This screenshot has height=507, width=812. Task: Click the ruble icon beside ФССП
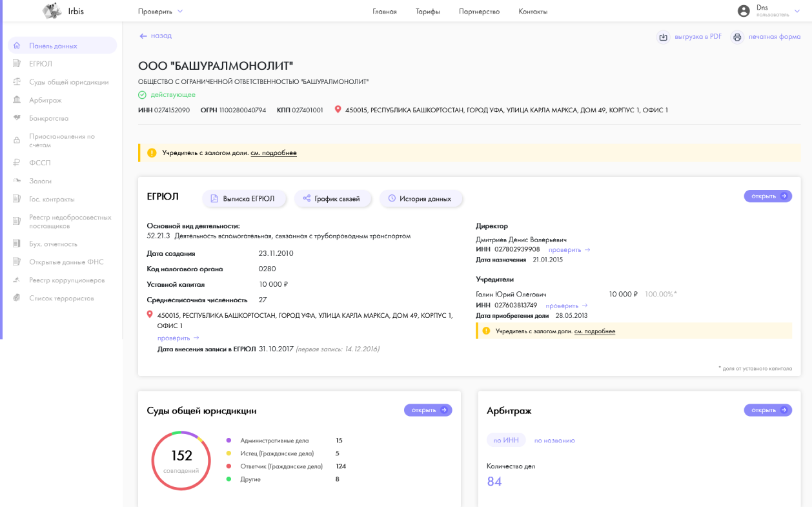click(17, 163)
